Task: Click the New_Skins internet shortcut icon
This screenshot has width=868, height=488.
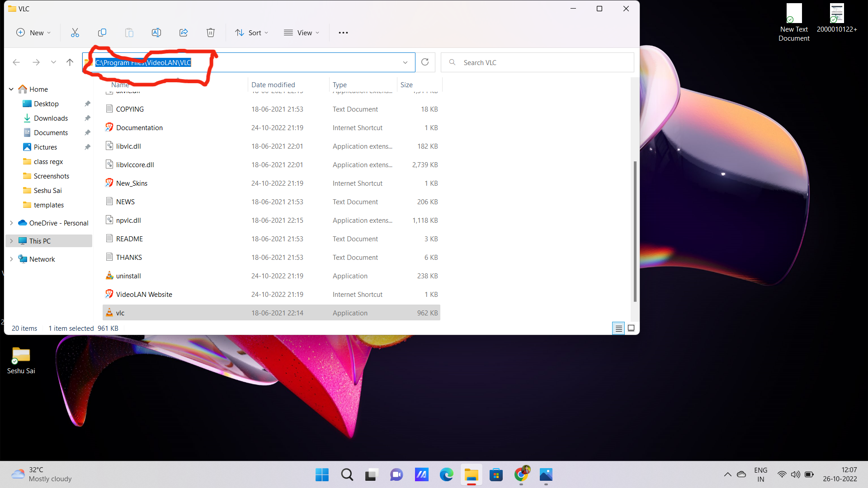Action: click(x=109, y=183)
